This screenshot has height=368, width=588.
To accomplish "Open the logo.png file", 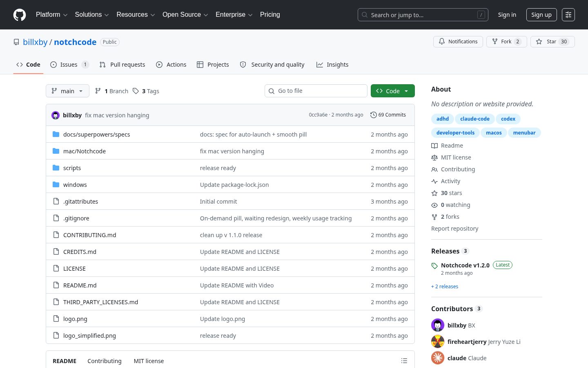I will pos(75,319).
